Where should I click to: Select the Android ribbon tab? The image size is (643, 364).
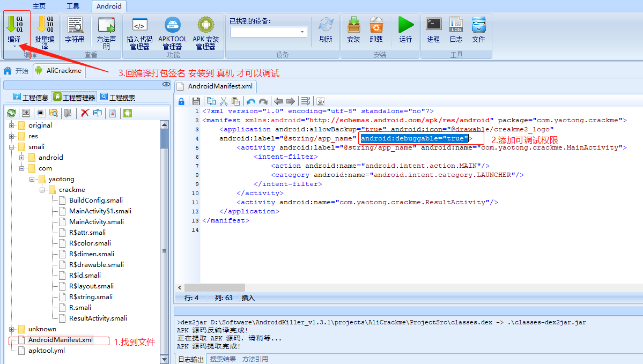coord(109,6)
